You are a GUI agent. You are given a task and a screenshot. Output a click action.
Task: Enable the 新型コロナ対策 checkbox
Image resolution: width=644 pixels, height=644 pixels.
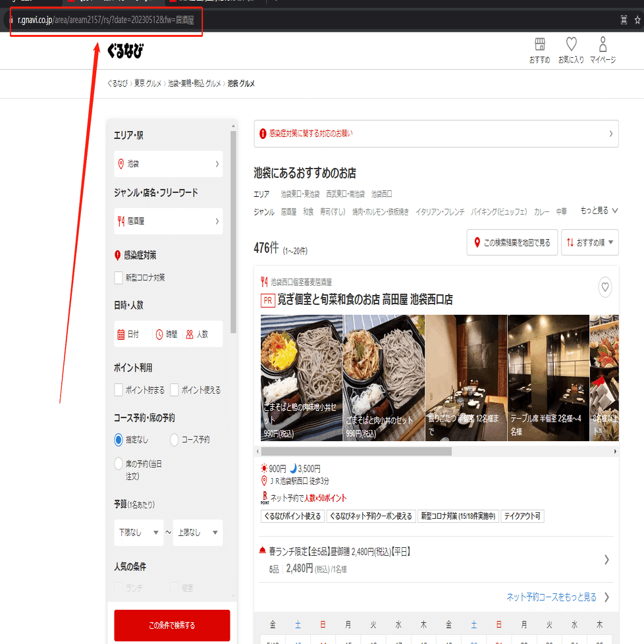coord(119,278)
